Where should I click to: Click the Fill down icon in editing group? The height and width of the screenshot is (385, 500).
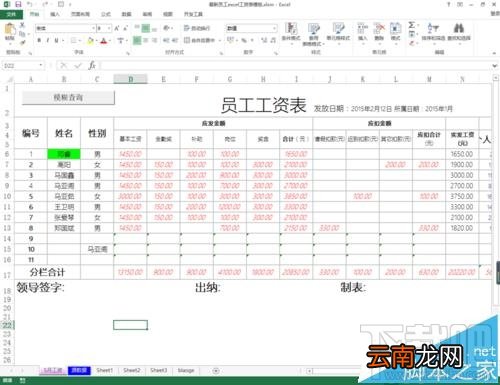coord(412,34)
